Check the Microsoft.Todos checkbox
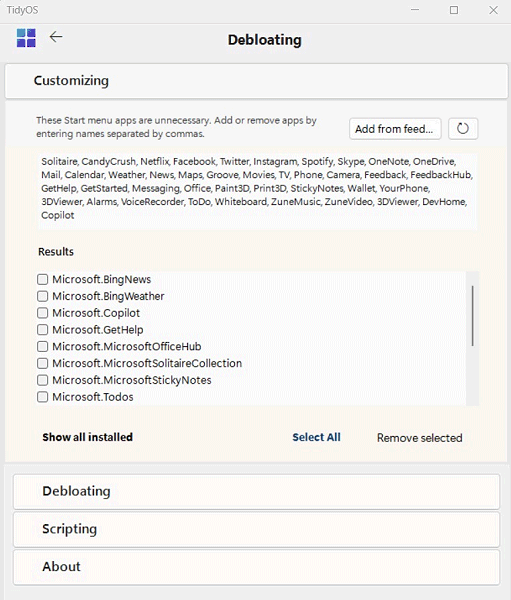The height and width of the screenshot is (600, 511). [42, 397]
